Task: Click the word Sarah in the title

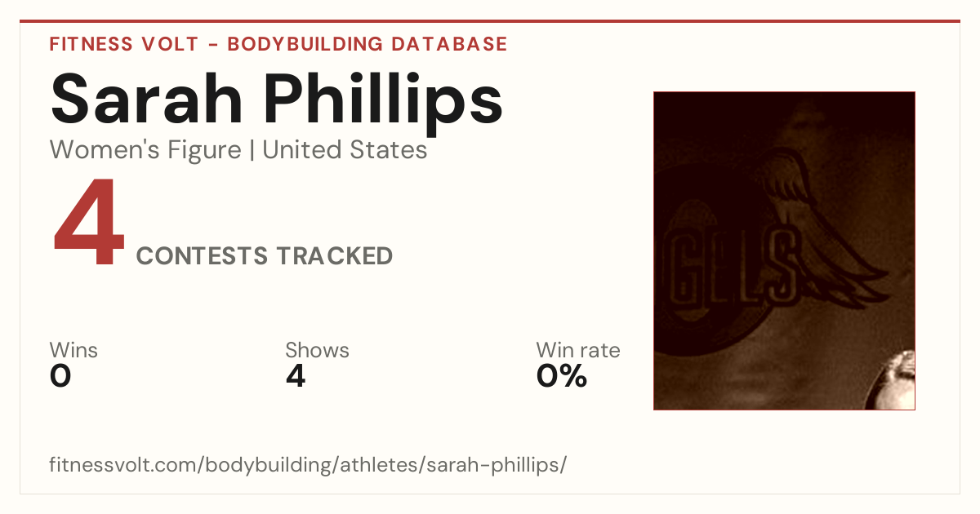Action: point(148,99)
